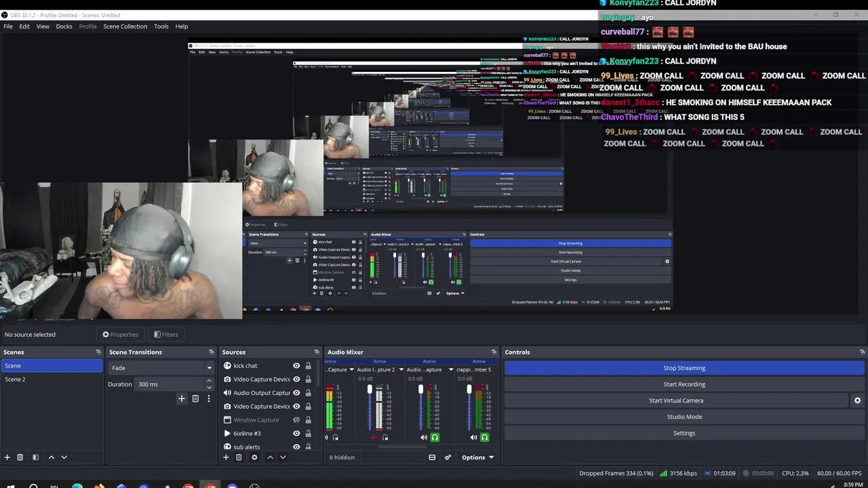Screen dimensions: 868x488
Task: Open Audio Mixer Options dropdown
Action: pyautogui.click(x=477, y=457)
